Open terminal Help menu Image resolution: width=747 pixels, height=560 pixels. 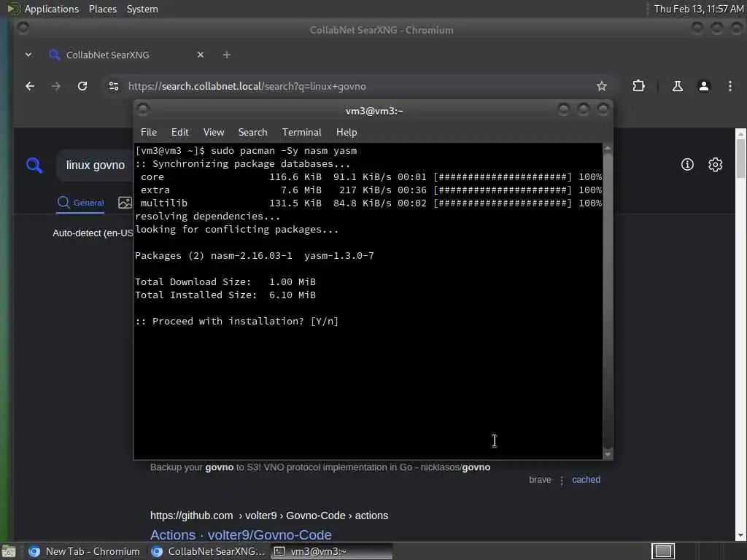point(347,133)
